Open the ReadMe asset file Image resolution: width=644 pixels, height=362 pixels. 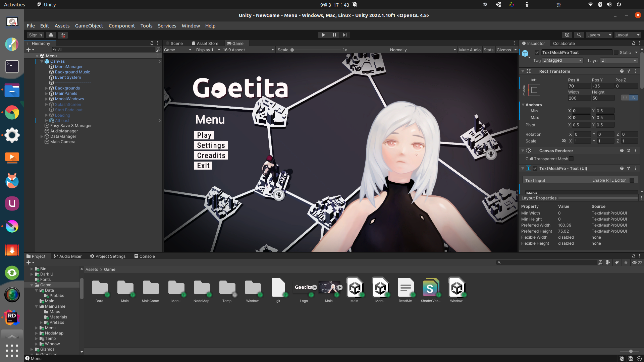405,288
